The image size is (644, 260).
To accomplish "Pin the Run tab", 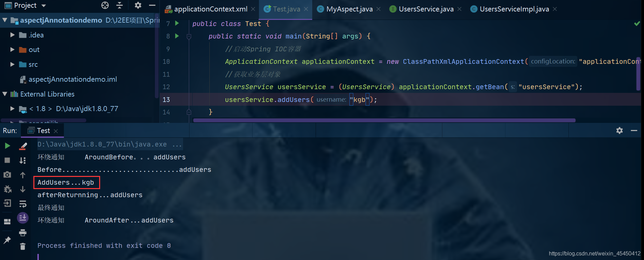I will pos(7,240).
